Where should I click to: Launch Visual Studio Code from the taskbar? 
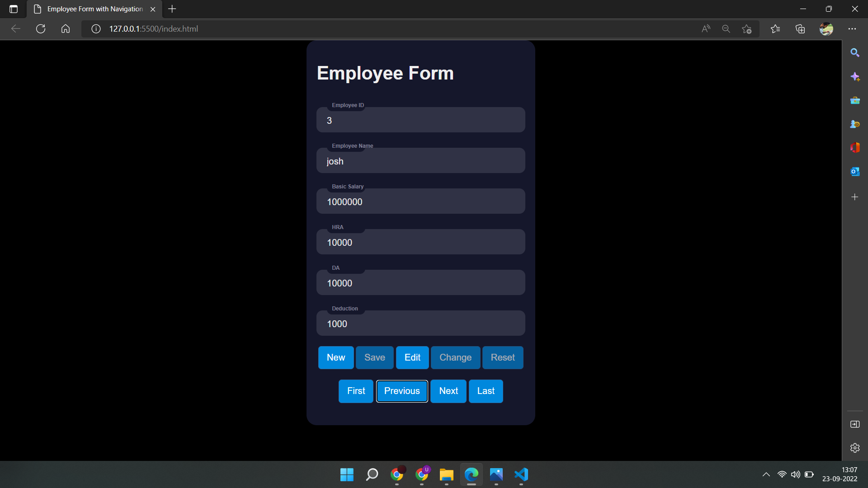(521, 475)
